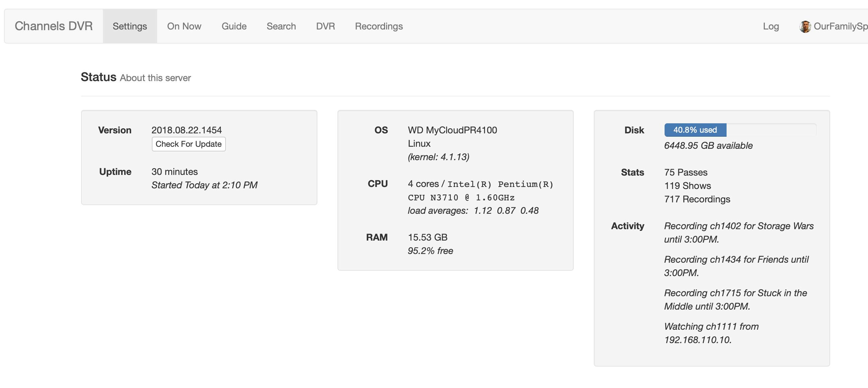The width and height of the screenshot is (868, 388).
Task: Open the Log page
Action: point(770,26)
